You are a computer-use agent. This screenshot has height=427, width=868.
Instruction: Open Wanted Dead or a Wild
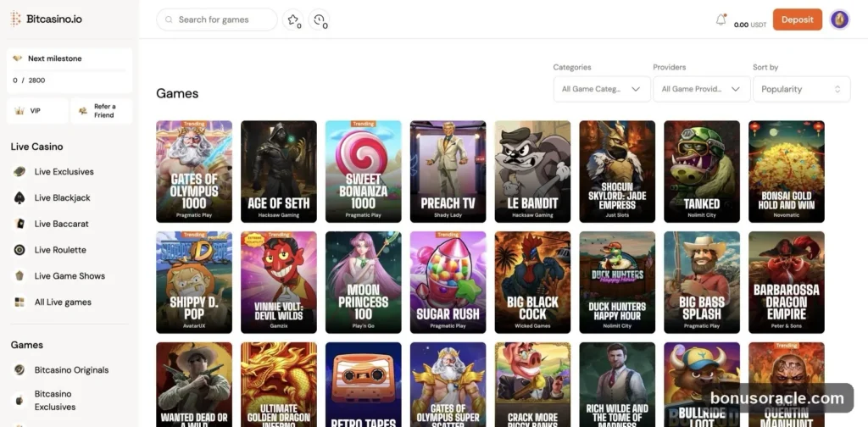click(x=194, y=385)
